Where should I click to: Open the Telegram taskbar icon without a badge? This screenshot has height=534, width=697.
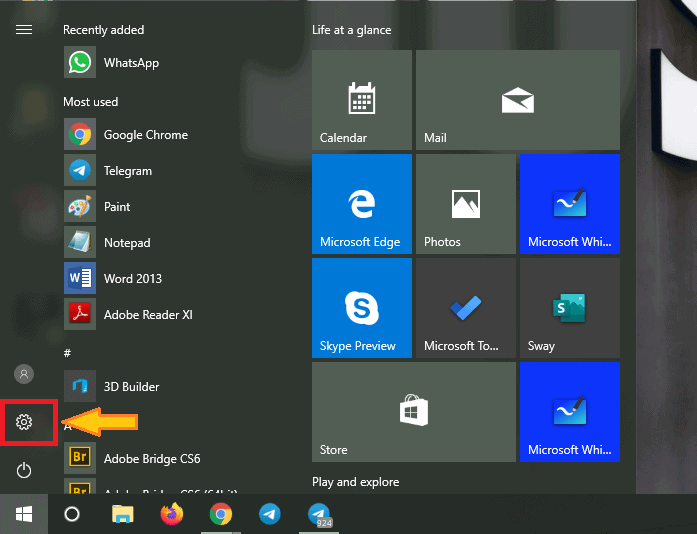[270, 514]
